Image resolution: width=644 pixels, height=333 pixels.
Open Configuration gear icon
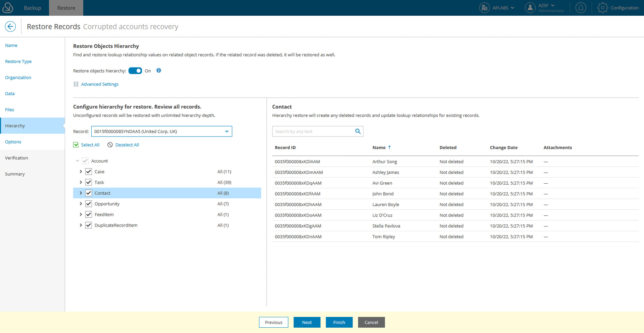[x=602, y=8]
